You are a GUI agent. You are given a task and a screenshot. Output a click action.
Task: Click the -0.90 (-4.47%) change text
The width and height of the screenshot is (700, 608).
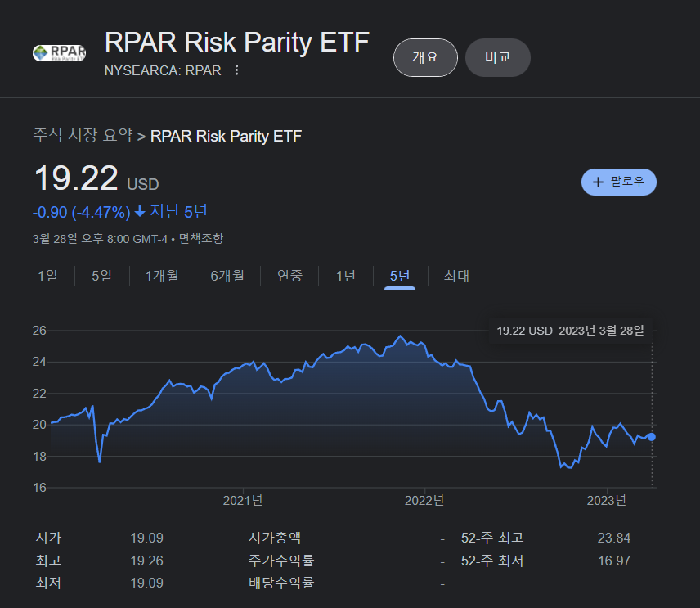pyautogui.click(x=81, y=212)
